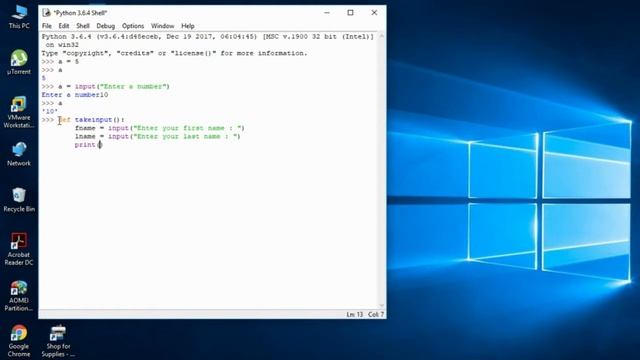Click the 'Ln: 13' status bar entry
Viewport: 640px width, 360px height.
pyautogui.click(x=354, y=314)
